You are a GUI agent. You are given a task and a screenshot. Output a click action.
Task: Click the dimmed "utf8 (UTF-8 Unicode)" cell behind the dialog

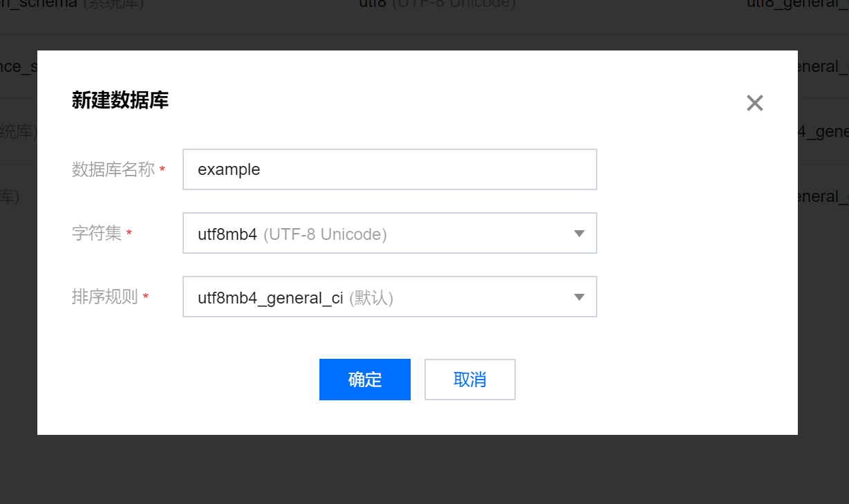[437, 4]
